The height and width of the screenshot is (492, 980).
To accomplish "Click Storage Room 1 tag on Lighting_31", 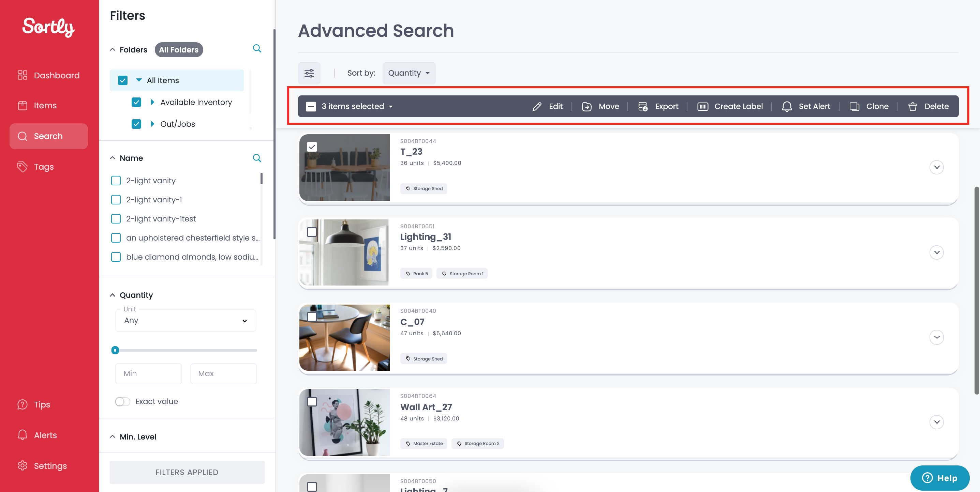I will point(462,274).
